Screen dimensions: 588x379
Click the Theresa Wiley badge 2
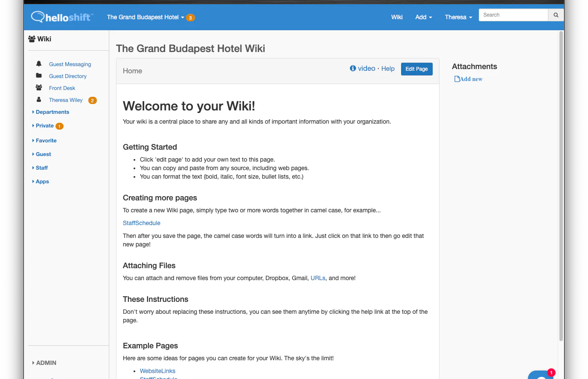tap(93, 101)
